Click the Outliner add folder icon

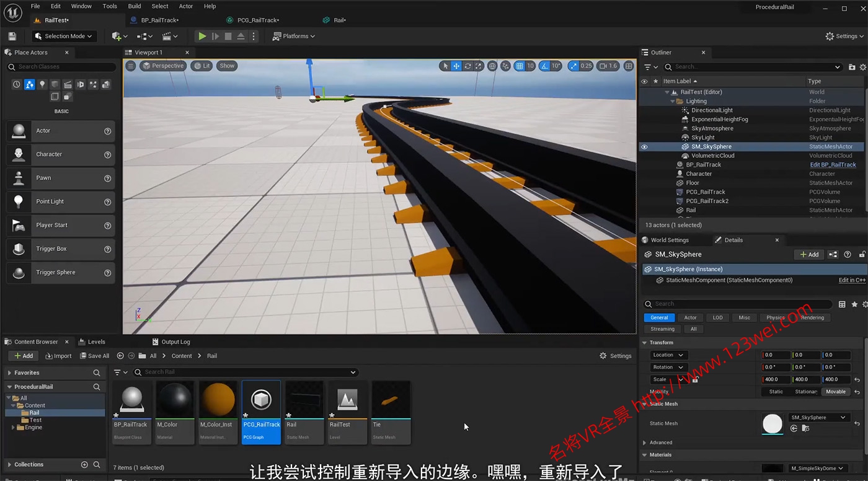852,67
